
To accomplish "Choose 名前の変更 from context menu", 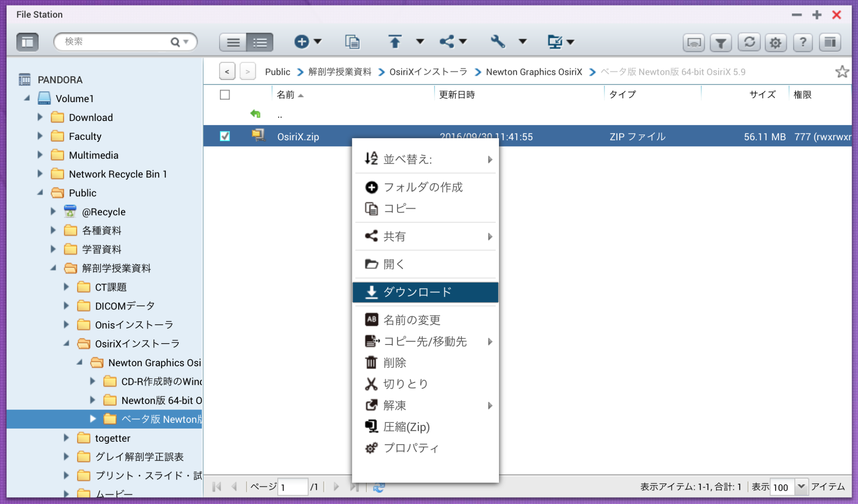I will coord(425,320).
